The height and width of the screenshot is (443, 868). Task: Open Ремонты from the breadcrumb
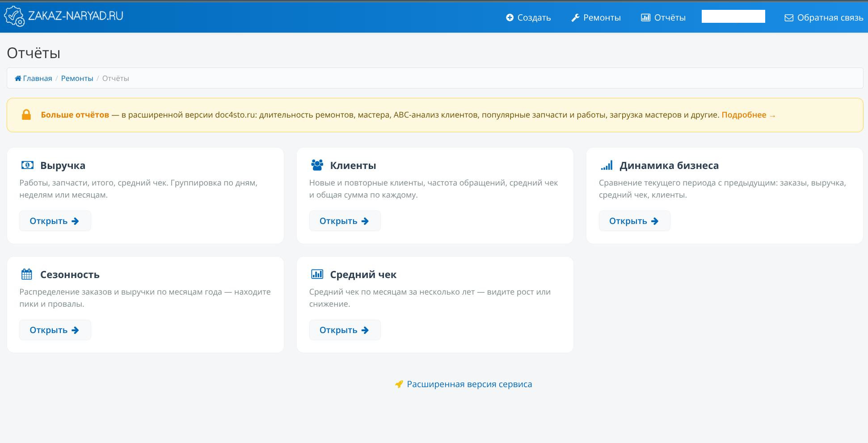(77, 78)
